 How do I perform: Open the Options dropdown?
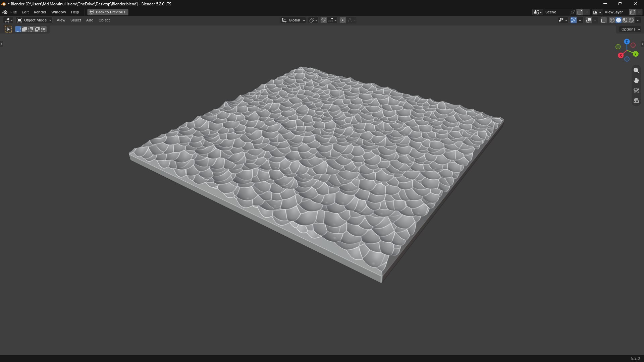[631, 29]
